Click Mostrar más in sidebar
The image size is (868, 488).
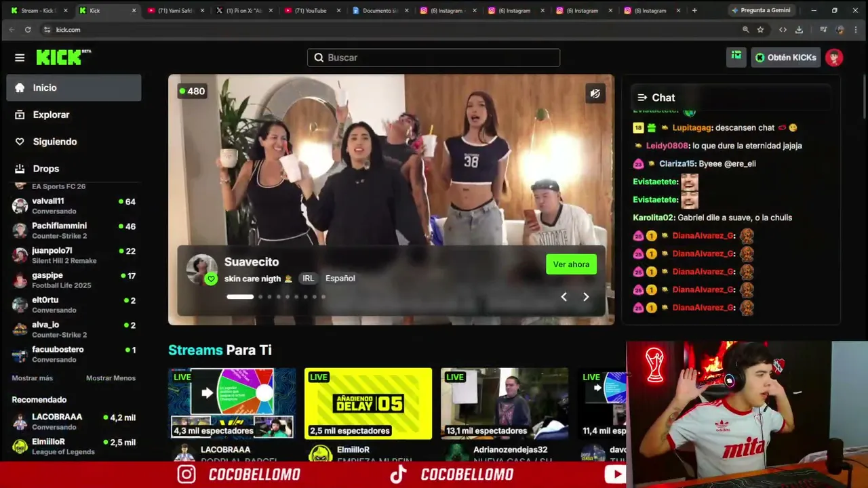tap(32, 378)
